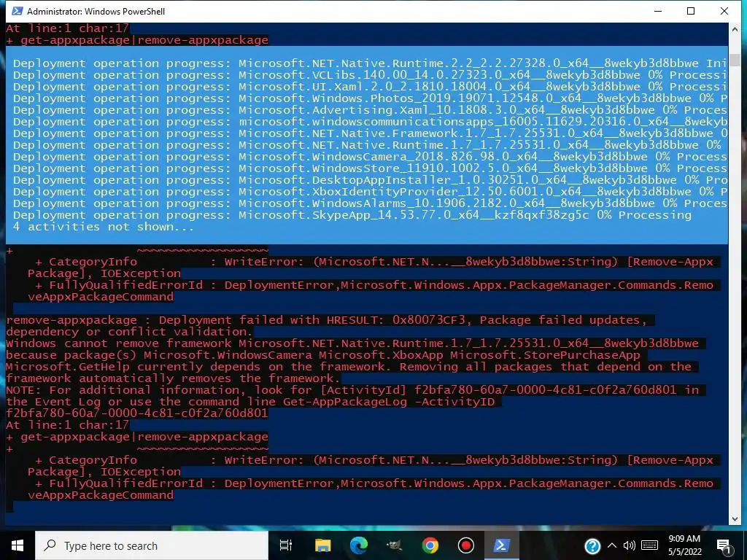The height and width of the screenshot is (560, 747).
Task: Minimize the PowerShell window
Action: click(658, 11)
